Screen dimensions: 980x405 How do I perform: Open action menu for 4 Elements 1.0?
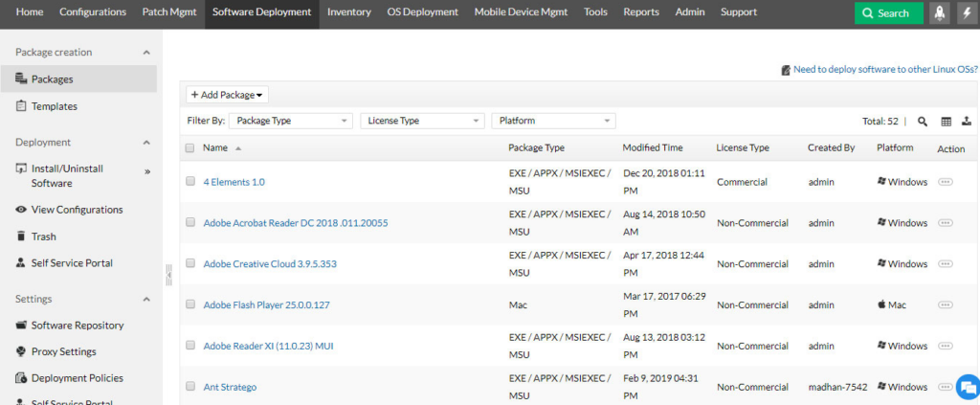click(946, 182)
